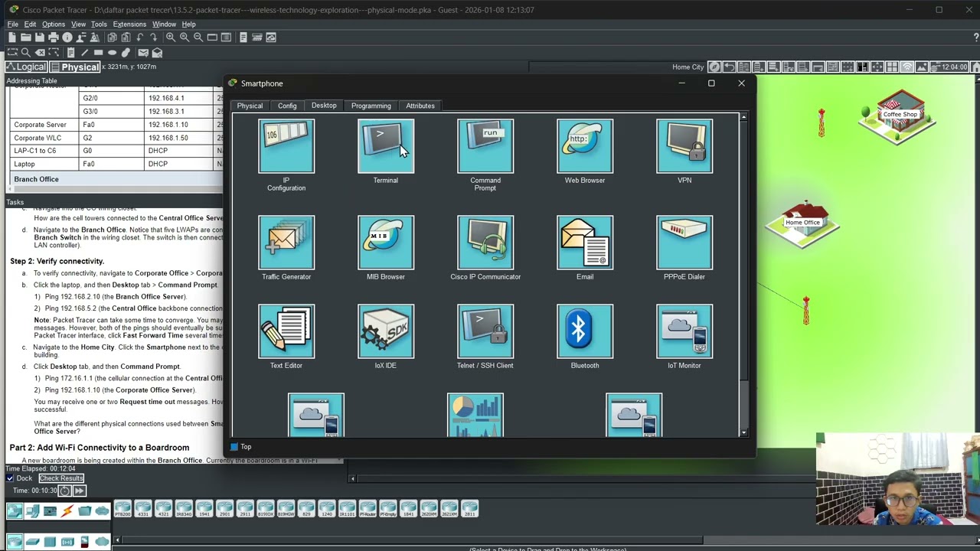Screen dimensions: 980x551
Task: Select the Inspect magnifier tool
Action: click(26, 53)
